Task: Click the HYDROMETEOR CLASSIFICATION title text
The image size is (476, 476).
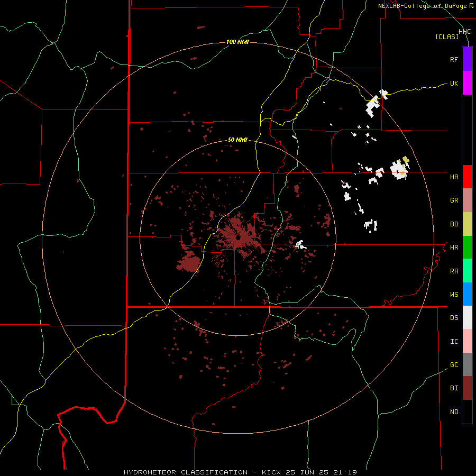Action: point(186,472)
